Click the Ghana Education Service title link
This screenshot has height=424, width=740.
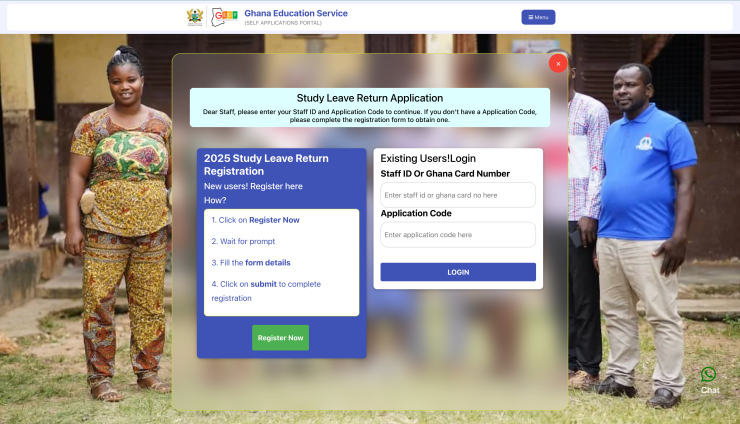pos(296,13)
